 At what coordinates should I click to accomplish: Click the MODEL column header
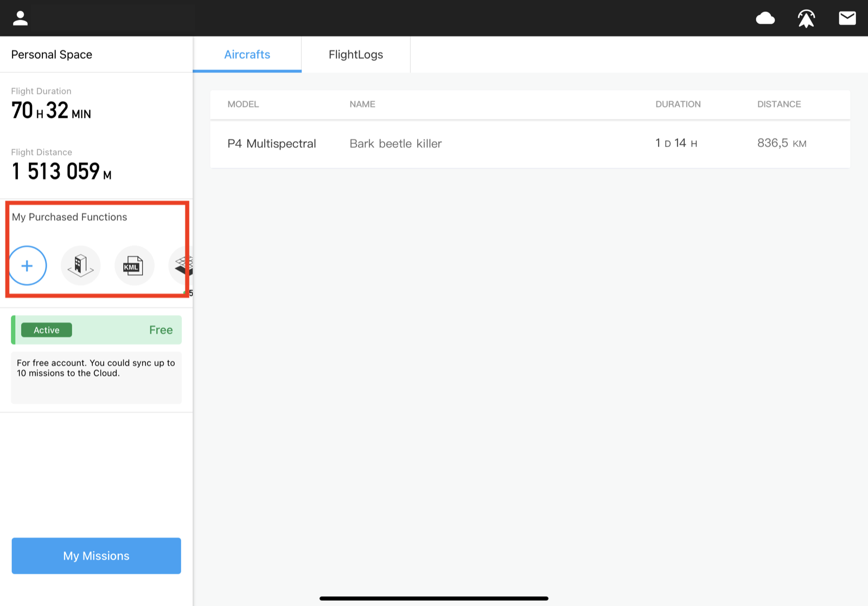(243, 104)
